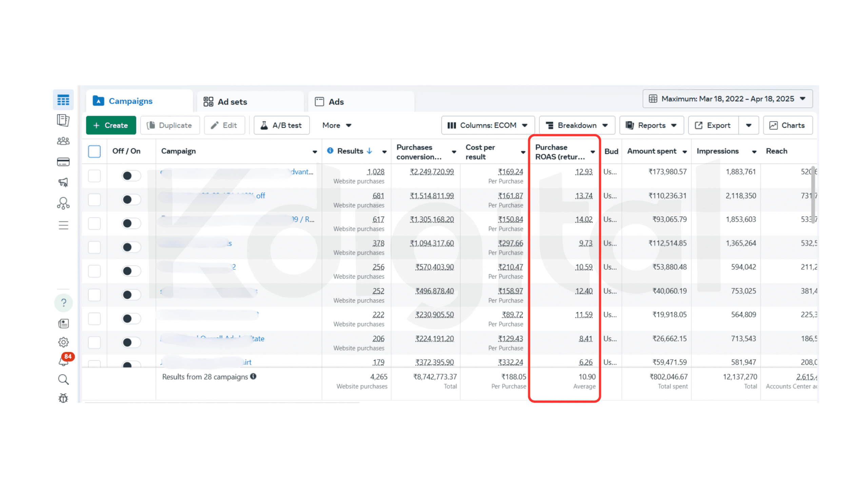Image resolution: width=868 pixels, height=488 pixels.
Task: Open the help question mark icon
Action: (63, 303)
